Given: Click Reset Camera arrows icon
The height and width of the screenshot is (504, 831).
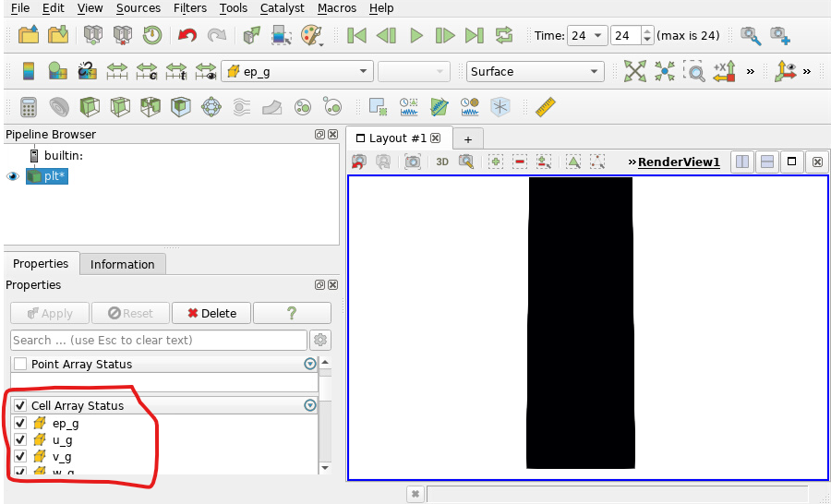Looking at the screenshot, I should coord(635,71).
